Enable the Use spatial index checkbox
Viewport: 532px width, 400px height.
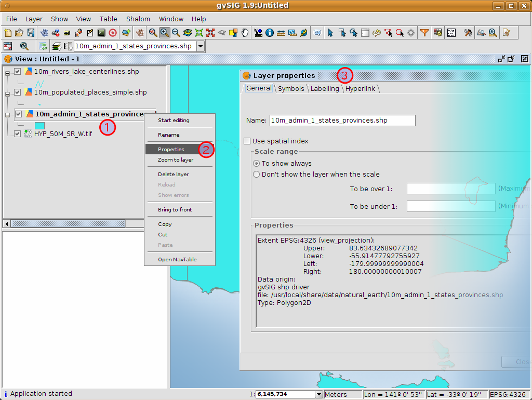247,141
